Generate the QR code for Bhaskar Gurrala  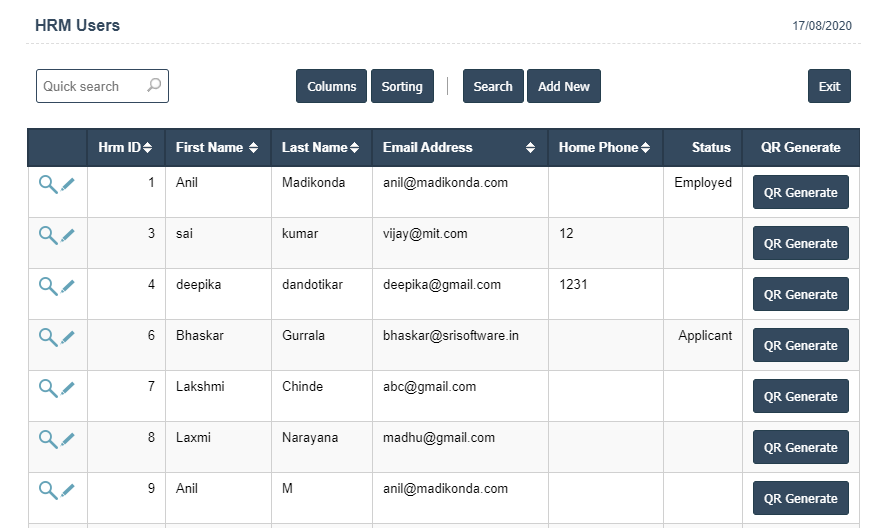pyautogui.click(x=800, y=346)
